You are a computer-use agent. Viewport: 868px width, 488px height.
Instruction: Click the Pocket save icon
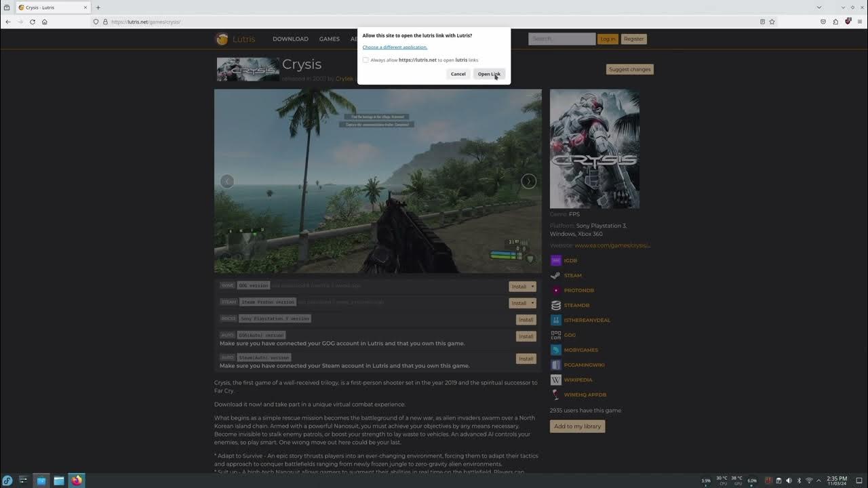[823, 22]
